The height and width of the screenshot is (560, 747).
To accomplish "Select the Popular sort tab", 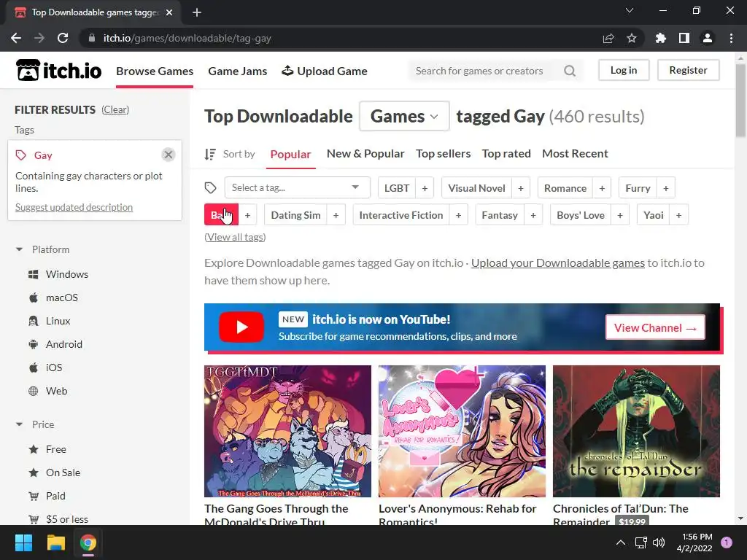I will pyautogui.click(x=290, y=155).
